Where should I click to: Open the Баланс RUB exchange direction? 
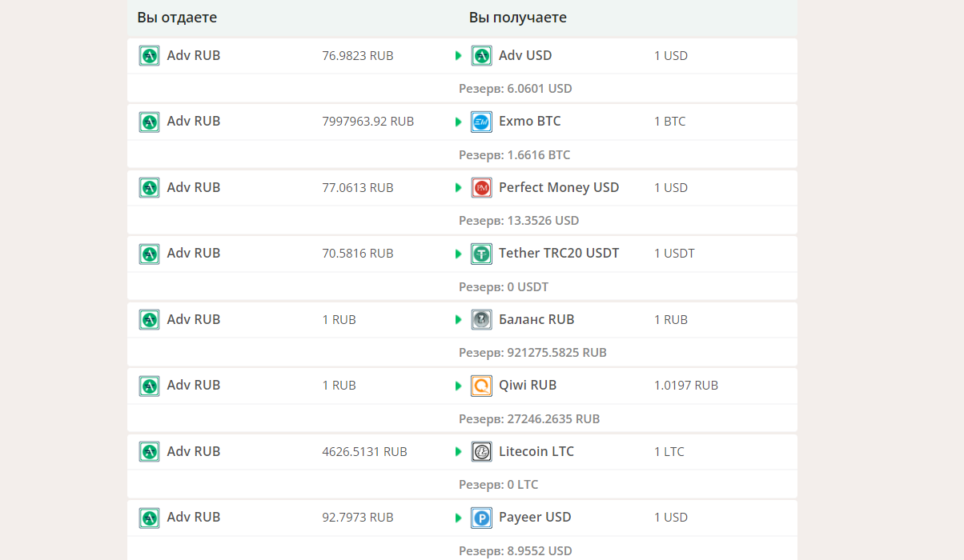[x=462, y=334]
